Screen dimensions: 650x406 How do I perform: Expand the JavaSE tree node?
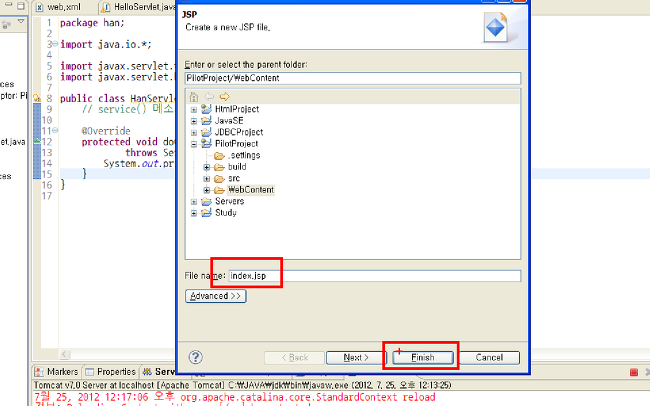[x=194, y=122]
